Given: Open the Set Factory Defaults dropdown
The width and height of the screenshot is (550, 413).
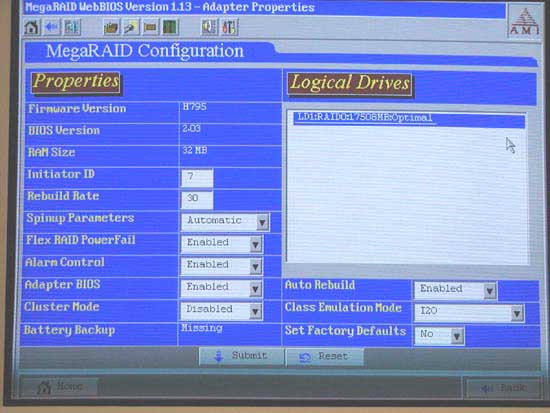Looking at the screenshot, I should 440,335.
